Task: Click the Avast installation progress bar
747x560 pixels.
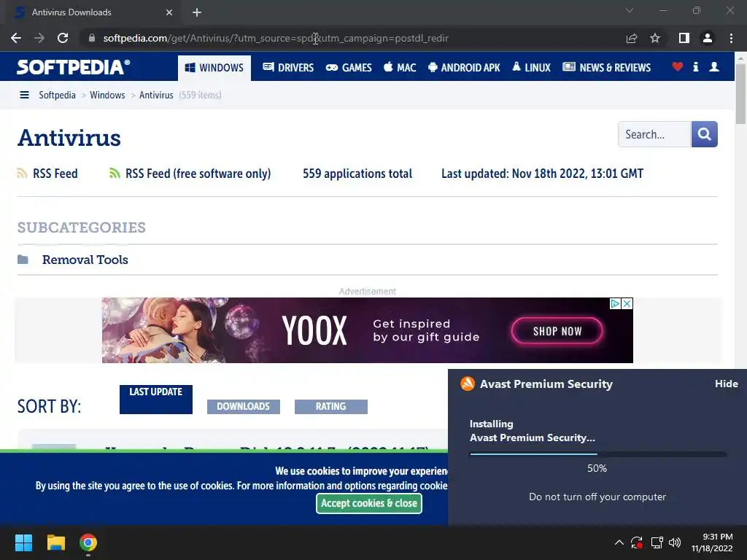Action: (x=598, y=454)
